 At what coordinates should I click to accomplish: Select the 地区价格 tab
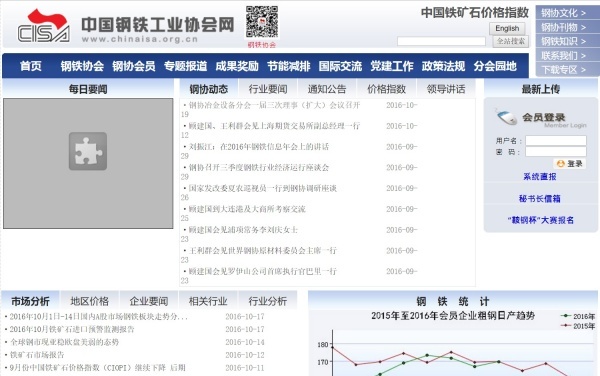tap(90, 301)
